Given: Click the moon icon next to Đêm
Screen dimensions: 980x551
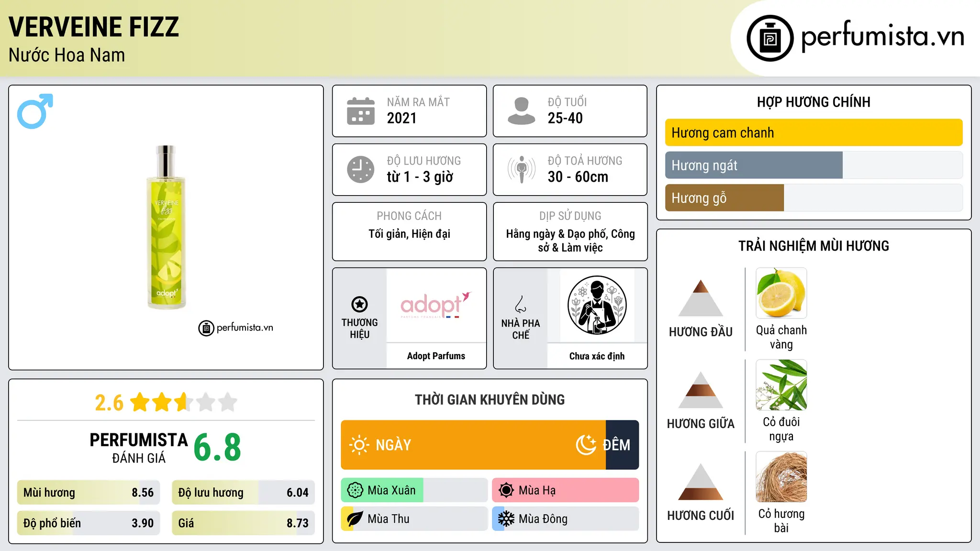Looking at the screenshot, I should (x=586, y=445).
